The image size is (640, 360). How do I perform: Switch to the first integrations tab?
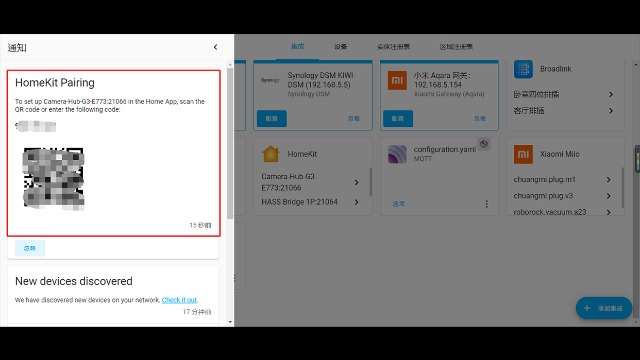pyautogui.click(x=298, y=47)
